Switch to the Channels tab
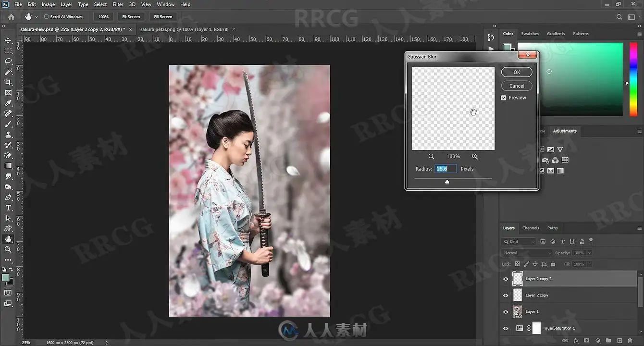644x346 pixels. pyautogui.click(x=531, y=228)
